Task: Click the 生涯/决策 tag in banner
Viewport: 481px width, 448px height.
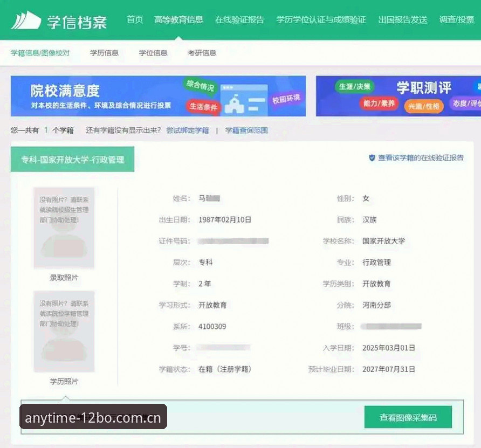Action: pyautogui.click(x=355, y=86)
